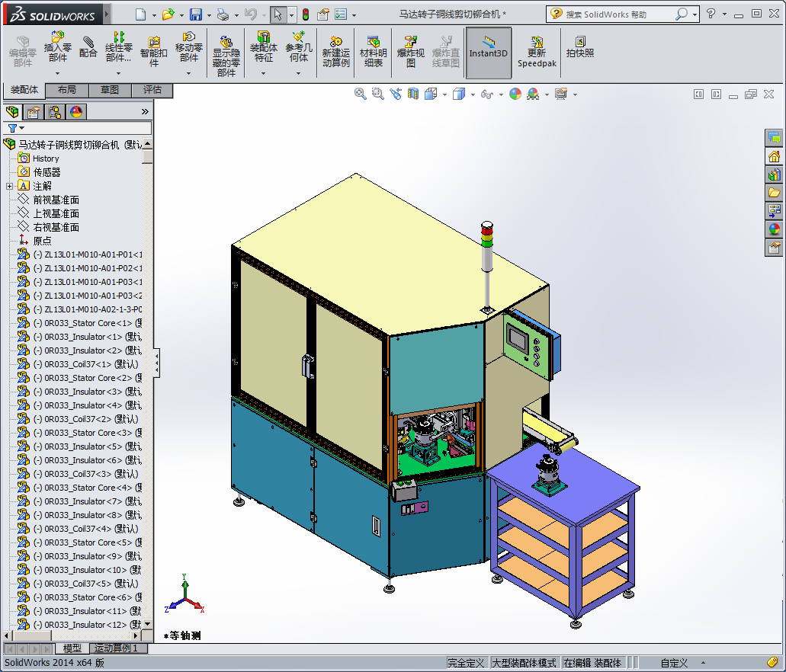Open Appearances sphere icon in task pane

point(774,229)
